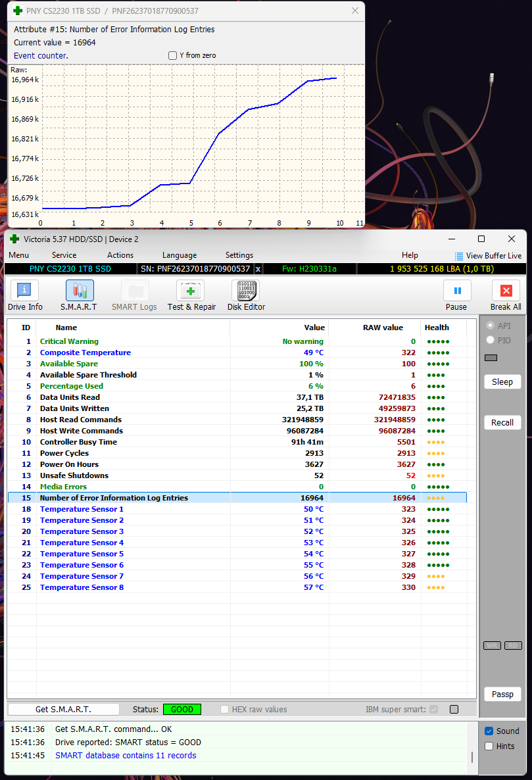Click the Name column header
Viewport: 532px width, 780px height.
coord(133,328)
